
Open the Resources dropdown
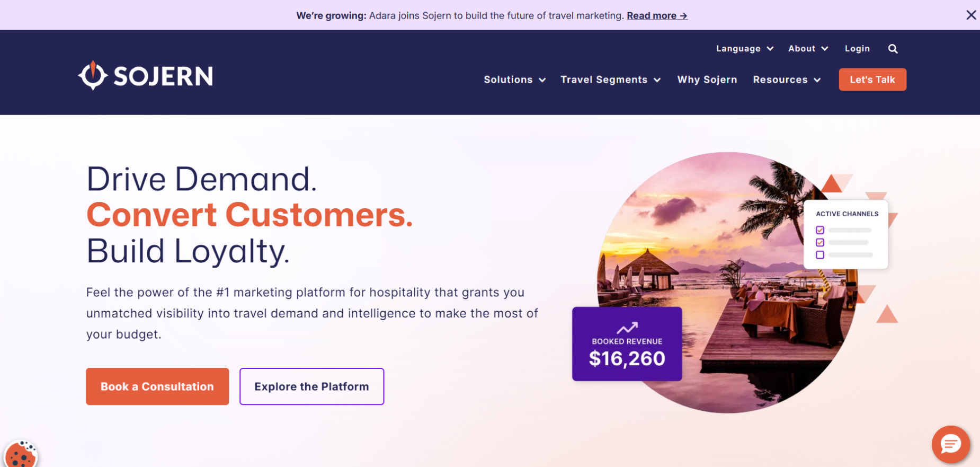click(786, 80)
